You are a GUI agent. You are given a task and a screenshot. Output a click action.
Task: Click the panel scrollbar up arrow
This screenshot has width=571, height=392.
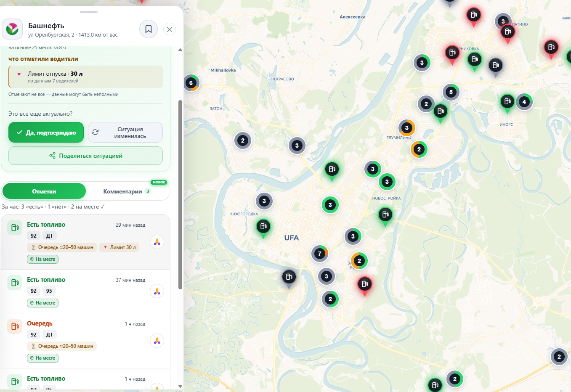click(181, 50)
